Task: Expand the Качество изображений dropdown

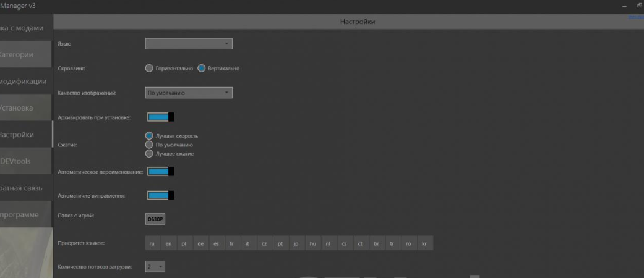Action: (189, 93)
